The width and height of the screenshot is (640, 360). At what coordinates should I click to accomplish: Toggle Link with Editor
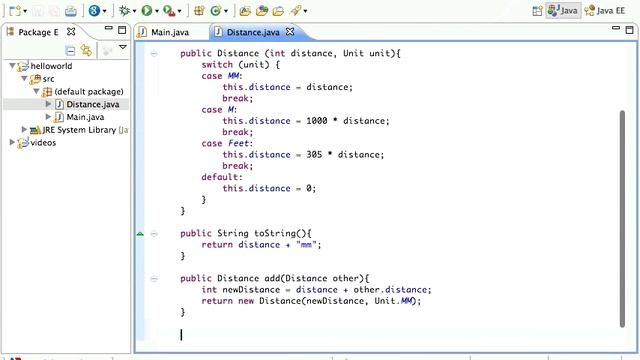[x=86, y=50]
